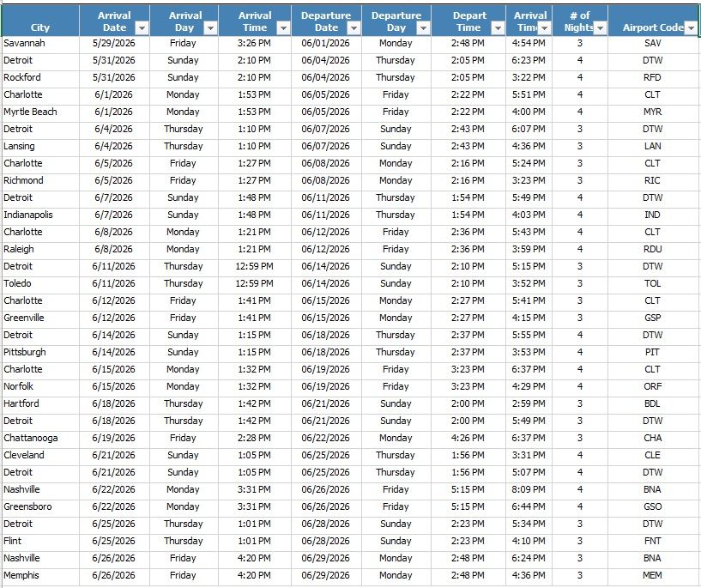Screen dimensions: 701x588
Task: Select airport code SAV cell
Action: point(653,44)
